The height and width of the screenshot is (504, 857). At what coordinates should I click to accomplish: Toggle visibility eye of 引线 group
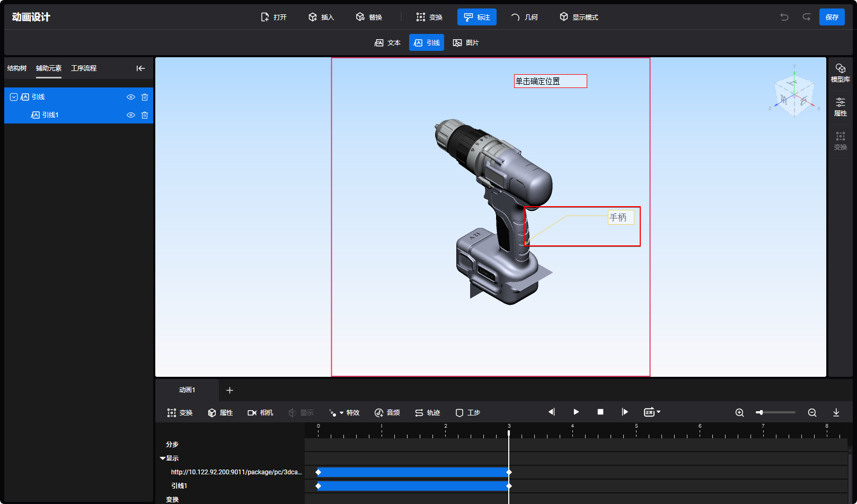(130, 97)
